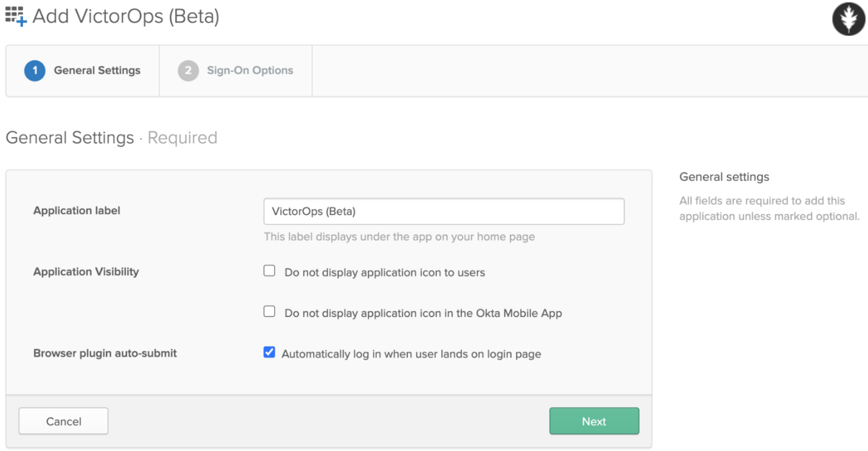Screen dimensions: 868x451
Task: Click the Application Visibility field label
Action: click(x=86, y=271)
